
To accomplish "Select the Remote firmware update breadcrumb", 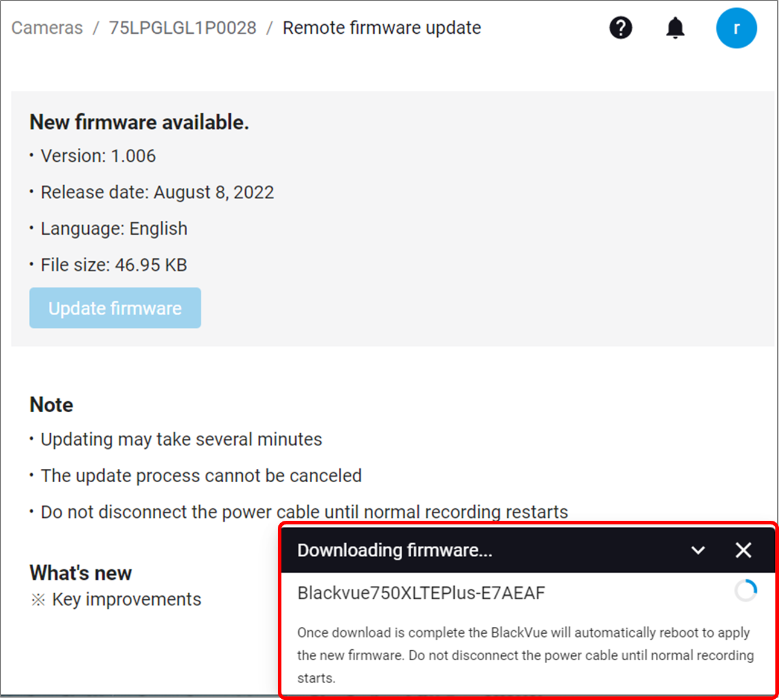I will point(382,28).
